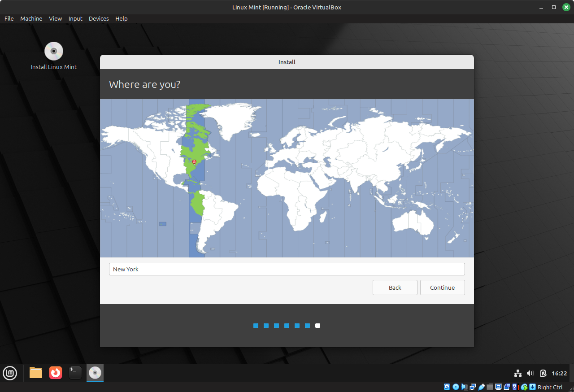Open the File menu
The width and height of the screenshot is (574, 392).
9,18
